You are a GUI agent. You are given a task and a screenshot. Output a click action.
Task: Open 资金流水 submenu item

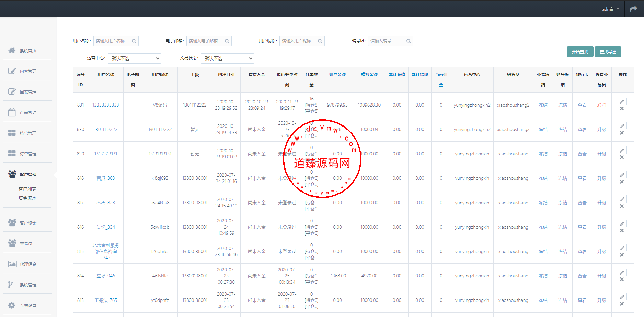(27, 198)
